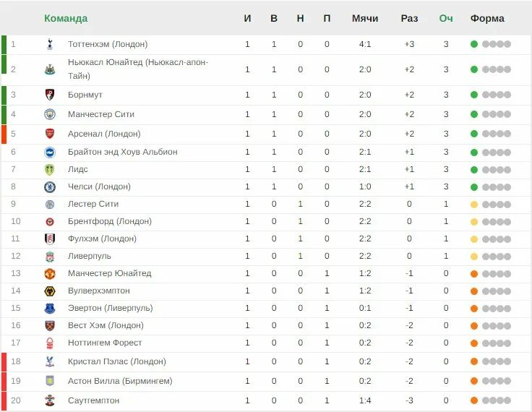
Task: Click the Tottenham club crest icon
Action: (x=50, y=44)
